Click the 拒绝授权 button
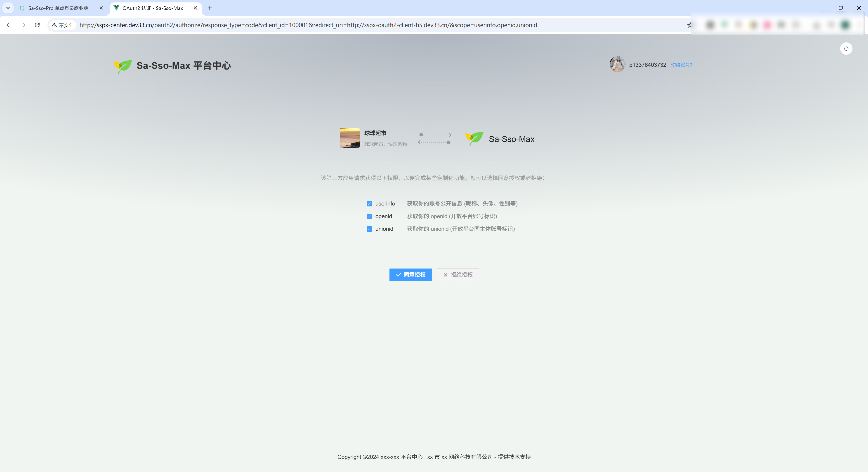Screen dimensions: 868x472 (458, 275)
